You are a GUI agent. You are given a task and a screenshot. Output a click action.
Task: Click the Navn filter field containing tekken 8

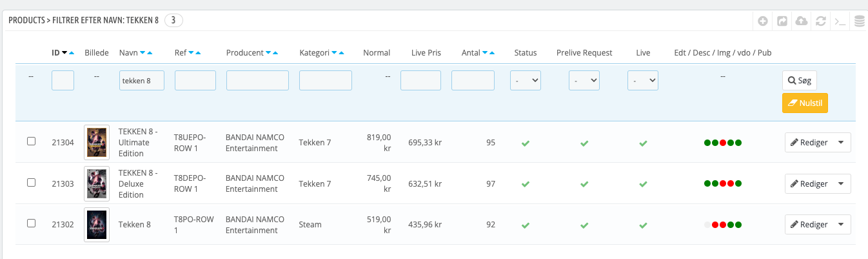(142, 81)
